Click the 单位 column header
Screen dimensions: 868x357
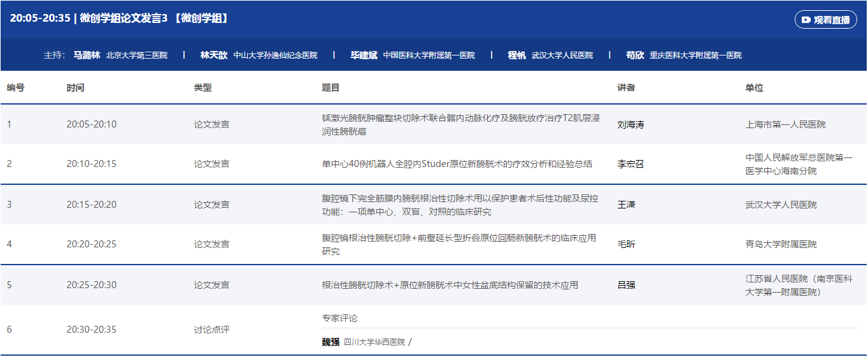pyautogui.click(x=754, y=88)
